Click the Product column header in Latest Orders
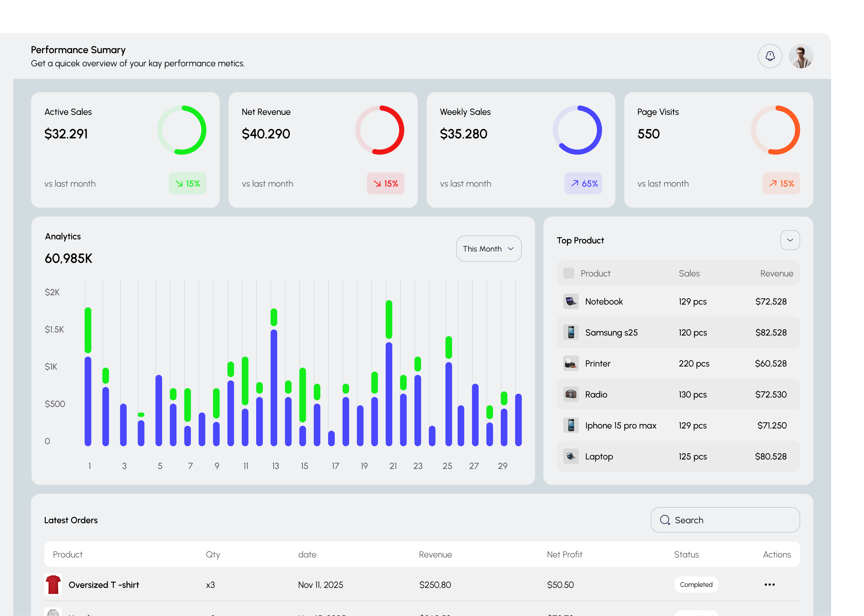This screenshot has height=616, width=864. point(67,555)
